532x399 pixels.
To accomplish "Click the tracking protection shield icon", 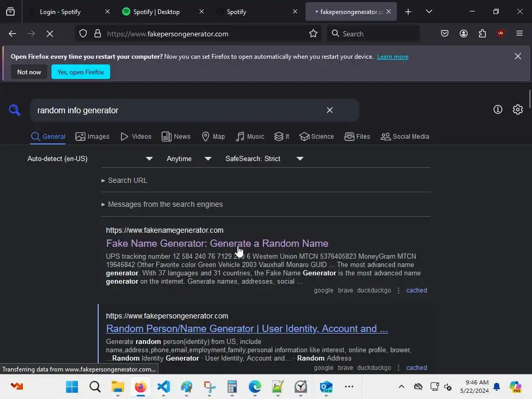I will pos(83,34).
